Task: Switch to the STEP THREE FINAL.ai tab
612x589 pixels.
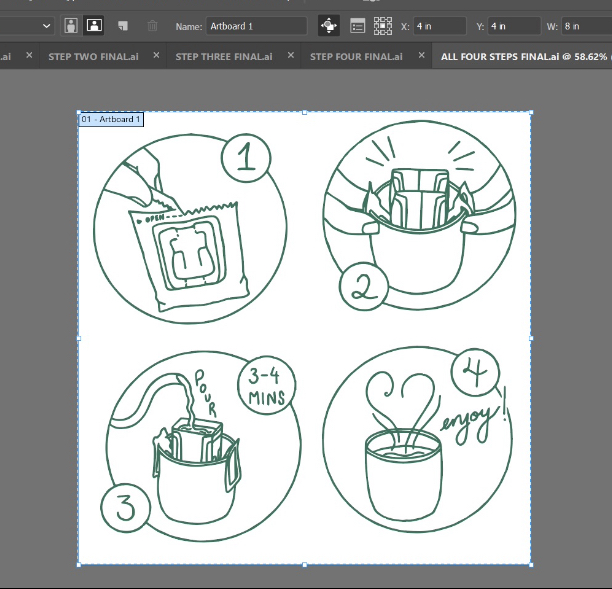Action: click(x=223, y=57)
